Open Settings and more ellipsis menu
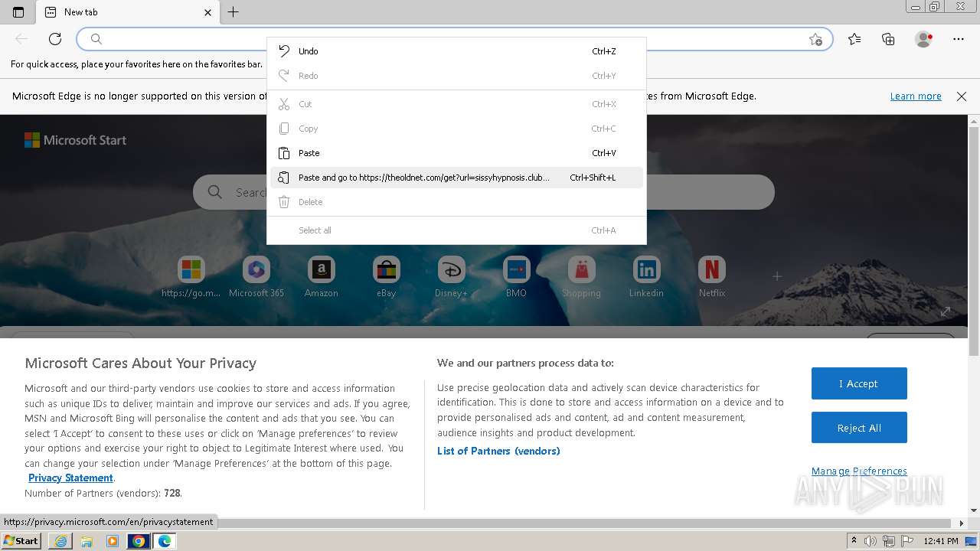 coord(959,39)
